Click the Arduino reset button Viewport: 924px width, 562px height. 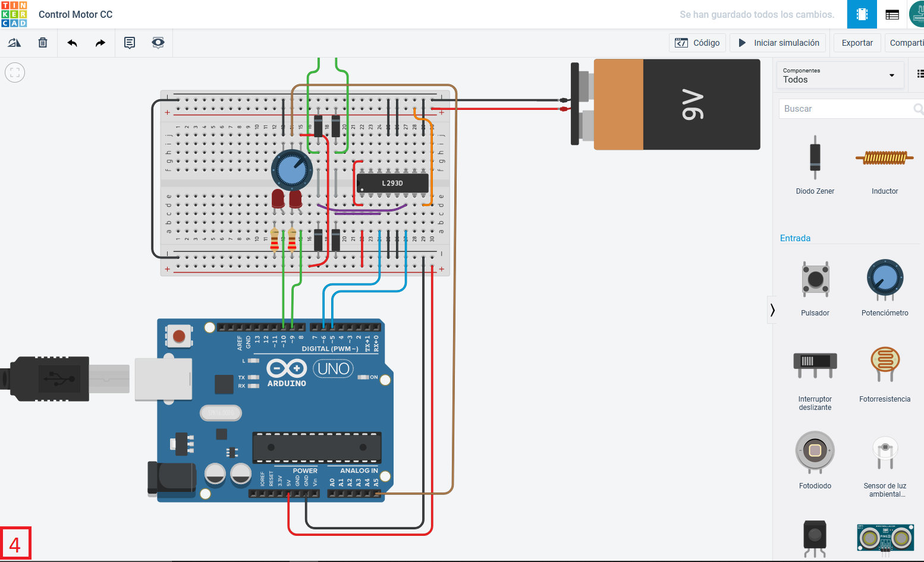pyautogui.click(x=179, y=336)
